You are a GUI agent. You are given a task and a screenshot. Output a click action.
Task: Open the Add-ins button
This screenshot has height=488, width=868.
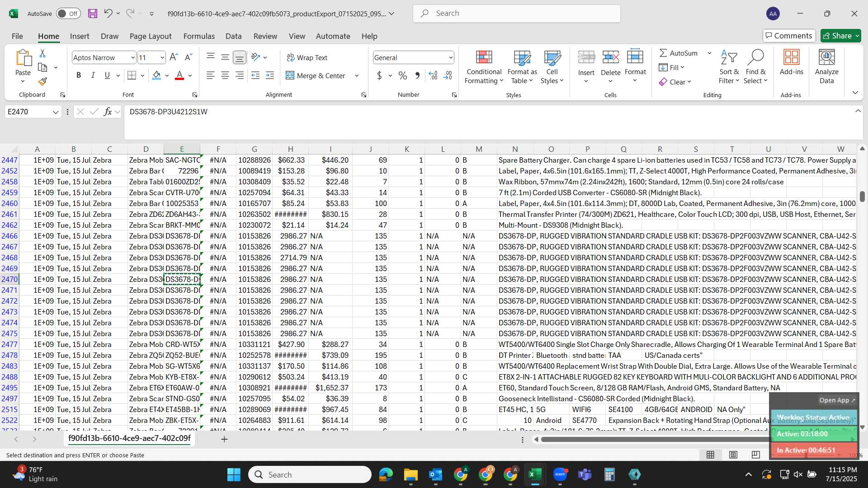click(791, 63)
